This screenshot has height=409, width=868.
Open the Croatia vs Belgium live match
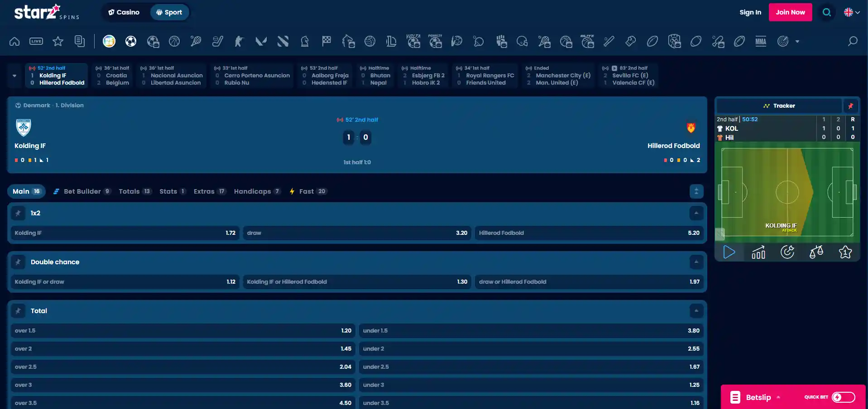113,76
